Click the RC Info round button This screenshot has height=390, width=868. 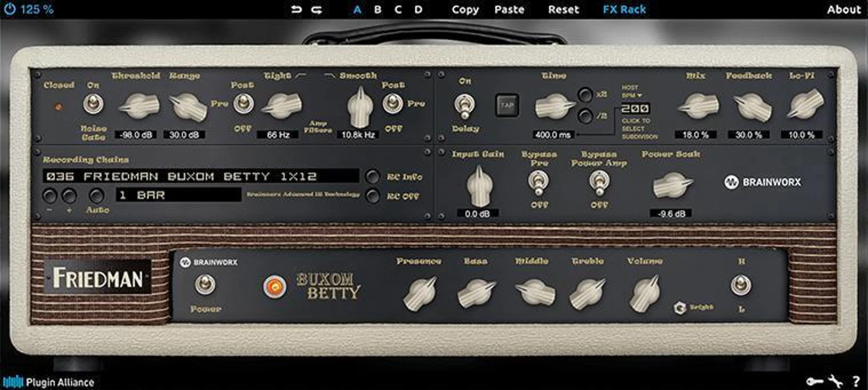coord(372,177)
